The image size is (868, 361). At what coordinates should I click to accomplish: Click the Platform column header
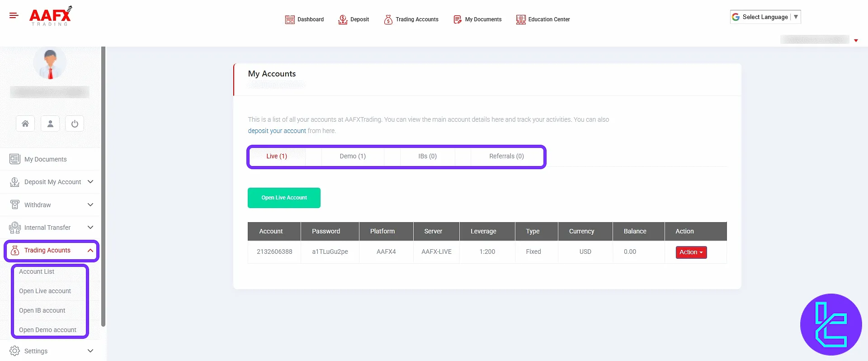click(386, 231)
